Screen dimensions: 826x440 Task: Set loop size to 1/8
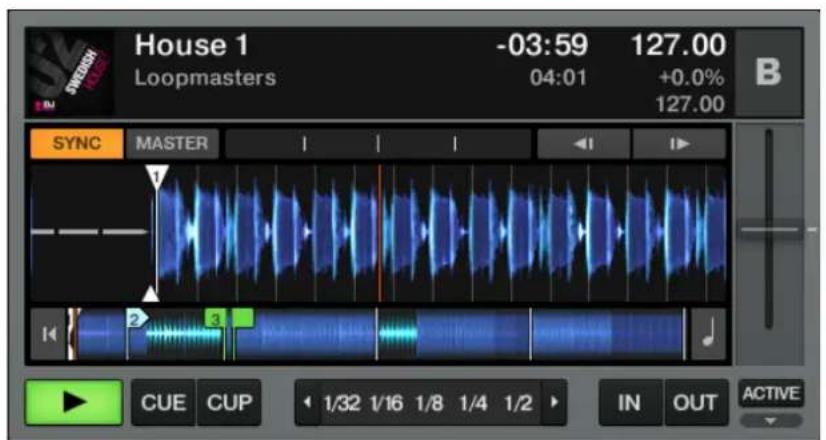429,404
